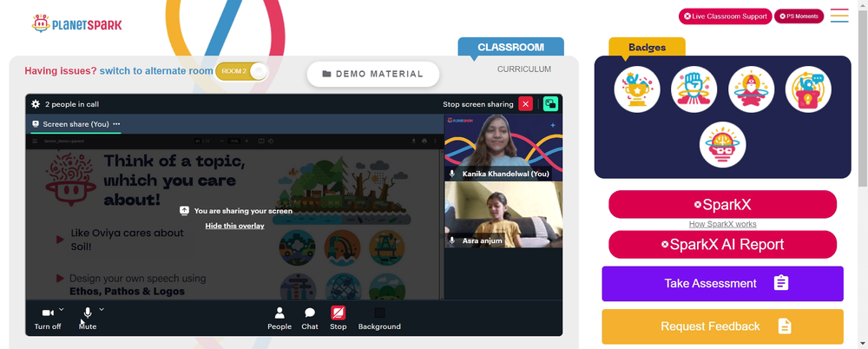Image resolution: width=868 pixels, height=349 pixels.
Task: Click the clipboard icon on Take Assessment
Action: [781, 283]
